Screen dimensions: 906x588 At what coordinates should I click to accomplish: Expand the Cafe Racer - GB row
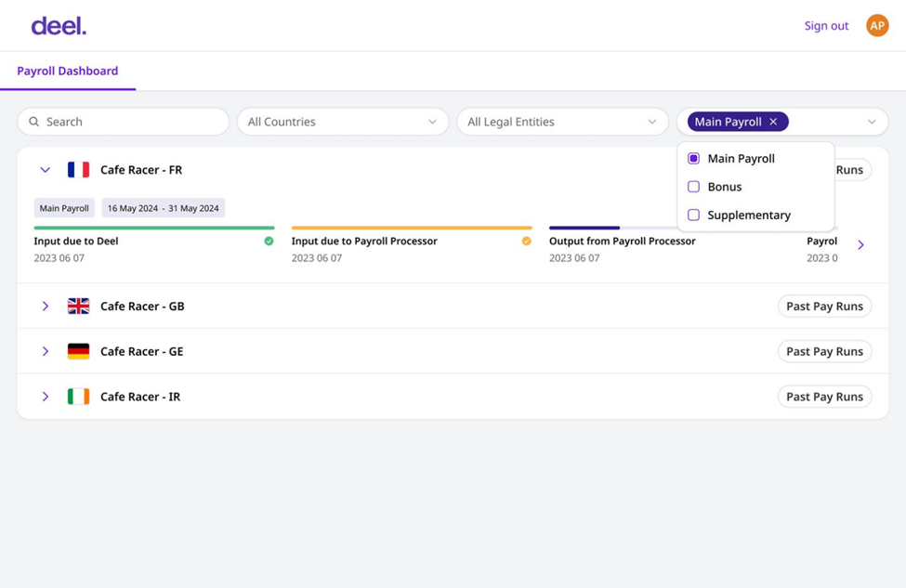[x=46, y=307]
